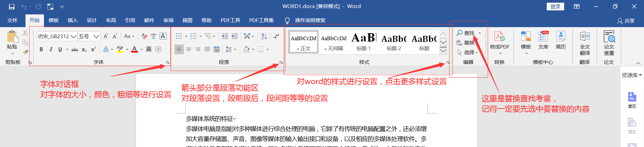Click the multilevel list icon
The image size is (644, 147).
pos(208,36)
